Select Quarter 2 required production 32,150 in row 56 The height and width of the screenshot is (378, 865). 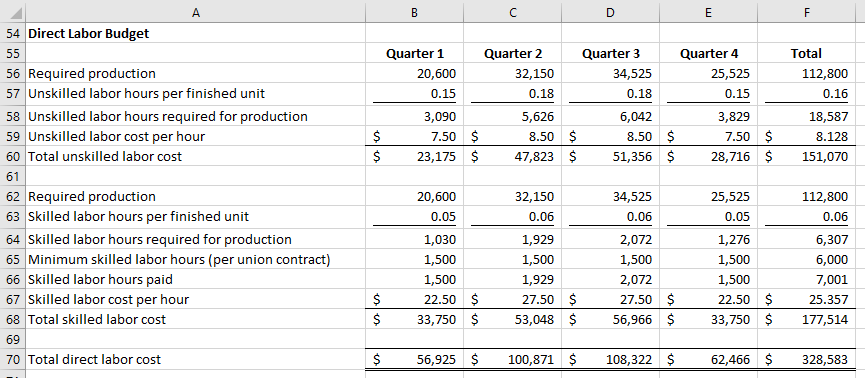click(x=513, y=73)
